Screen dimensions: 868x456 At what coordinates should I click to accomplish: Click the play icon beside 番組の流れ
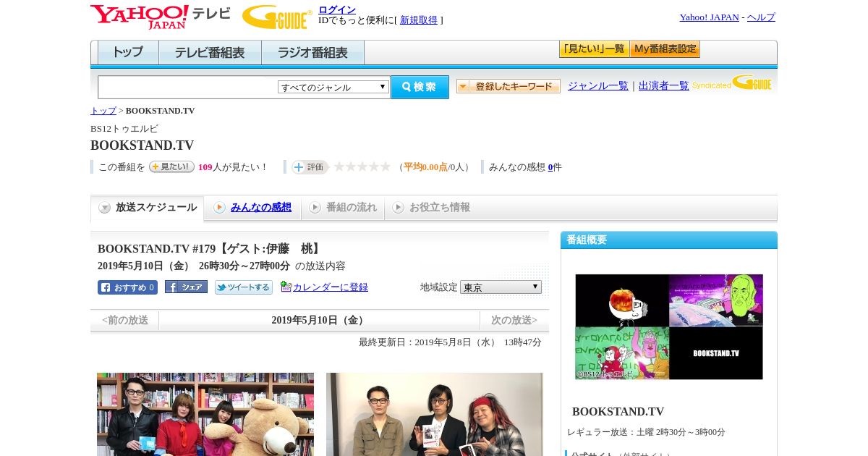[315, 208]
